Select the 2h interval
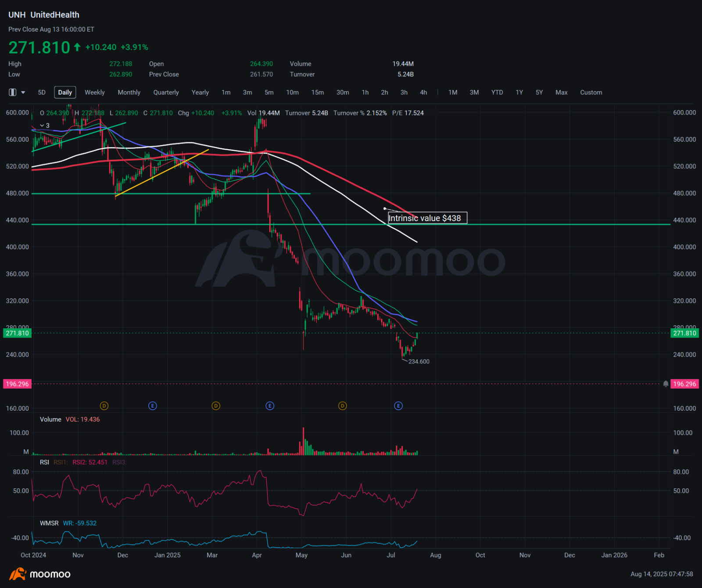The height and width of the screenshot is (588, 702). point(384,93)
